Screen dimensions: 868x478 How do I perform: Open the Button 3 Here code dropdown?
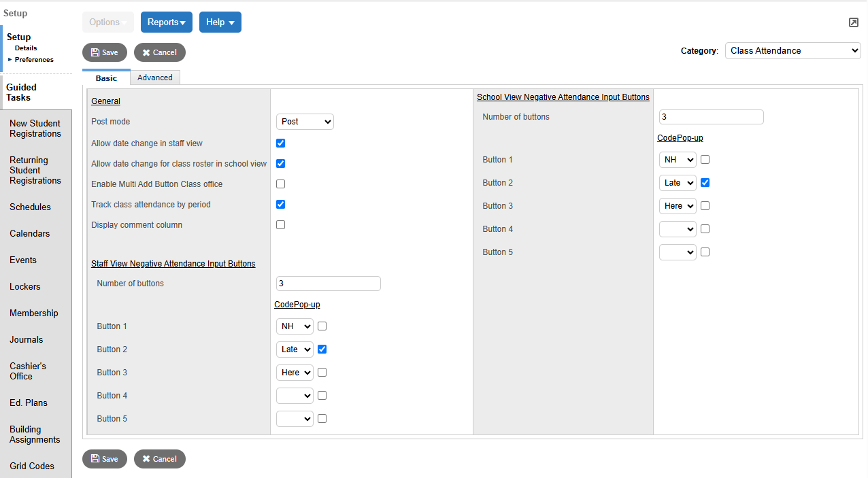(295, 372)
